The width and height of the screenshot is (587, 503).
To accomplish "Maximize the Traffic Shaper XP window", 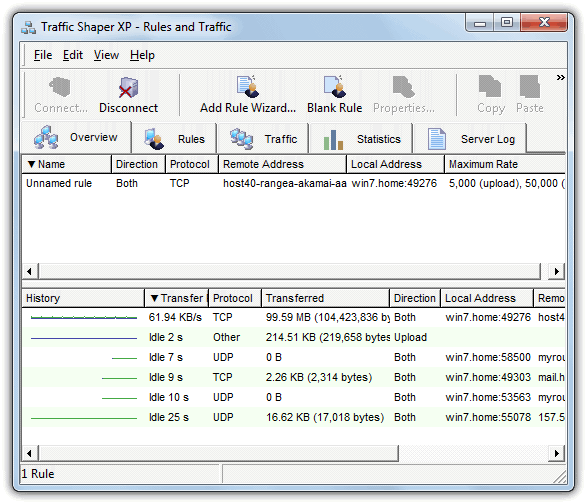I will click(507, 23).
